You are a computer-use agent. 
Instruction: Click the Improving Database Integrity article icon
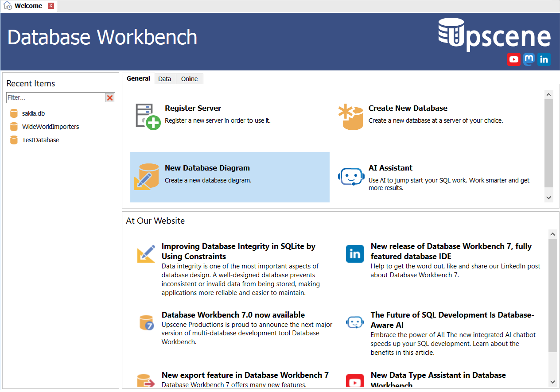(146, 254)
